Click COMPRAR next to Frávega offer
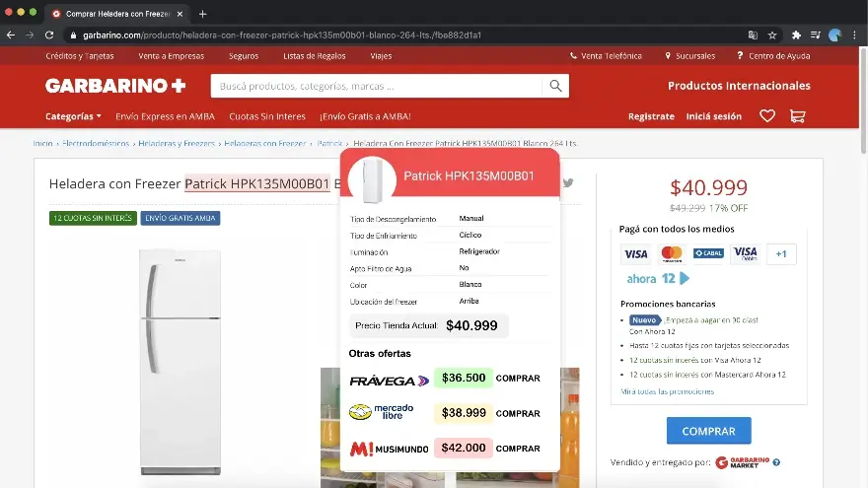The image size is (868, 488). point(518,379)
